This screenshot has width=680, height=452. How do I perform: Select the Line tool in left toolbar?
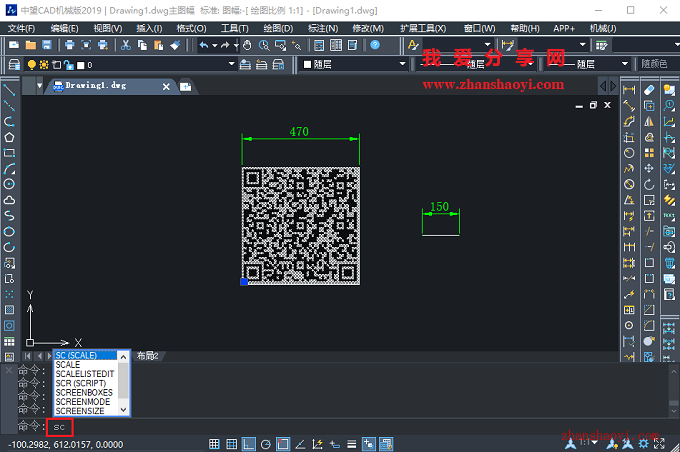click(9, 90)
